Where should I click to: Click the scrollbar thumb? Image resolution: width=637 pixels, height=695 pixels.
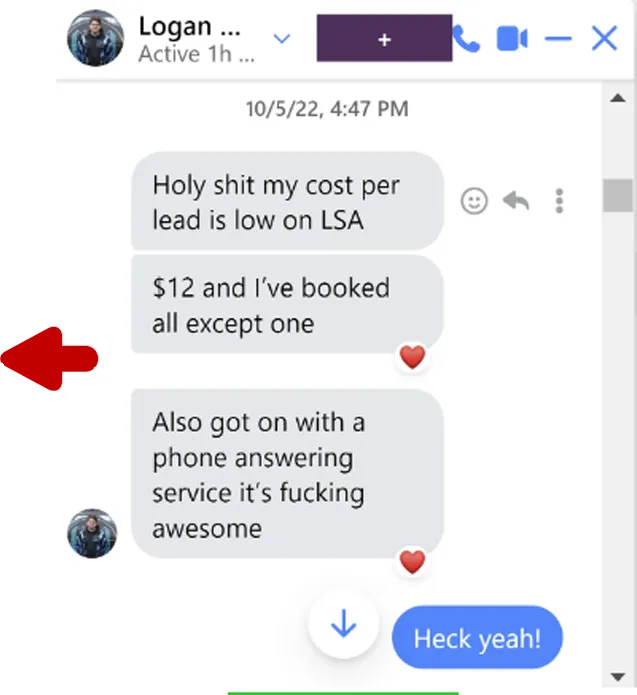(x=617, y=195)
